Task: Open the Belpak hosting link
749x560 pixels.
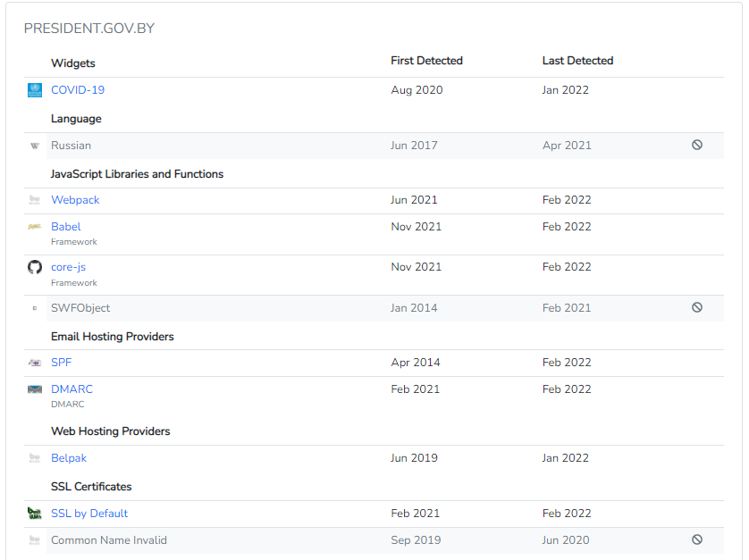Action: pyautogui.click(x=69, y=458)
